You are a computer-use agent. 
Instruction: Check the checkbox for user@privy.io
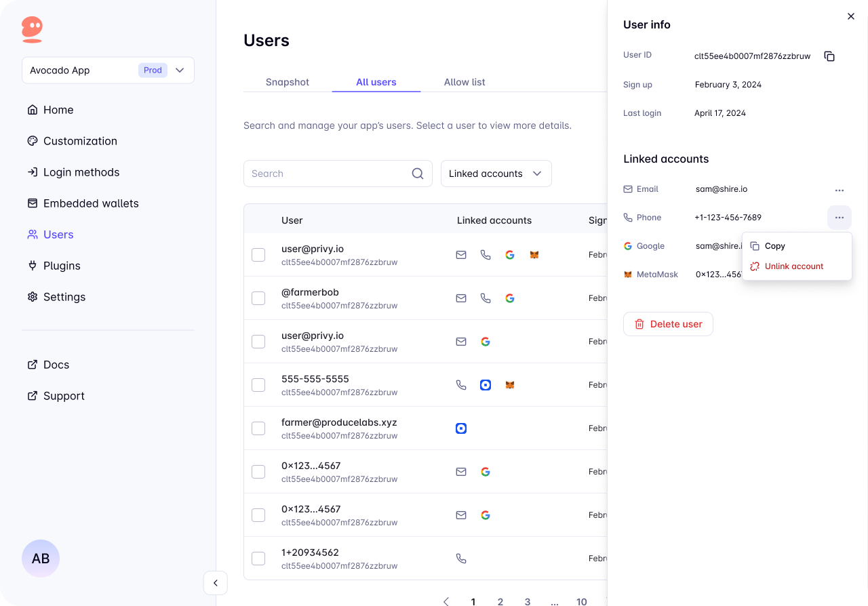(258, 255)
